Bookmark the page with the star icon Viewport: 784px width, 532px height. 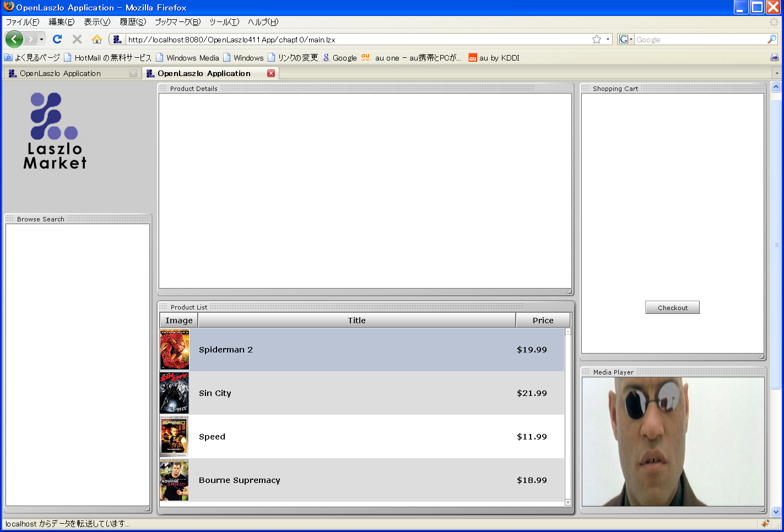click(x=597, y=39)
